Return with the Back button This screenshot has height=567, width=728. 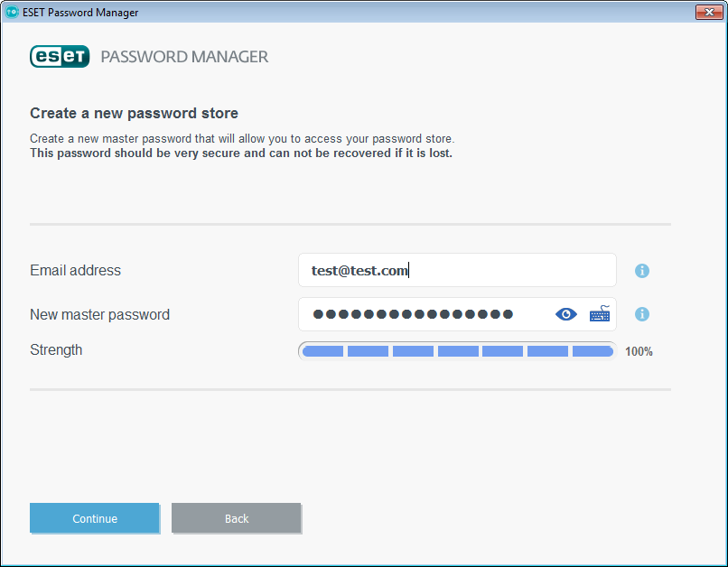pos(236,518)
